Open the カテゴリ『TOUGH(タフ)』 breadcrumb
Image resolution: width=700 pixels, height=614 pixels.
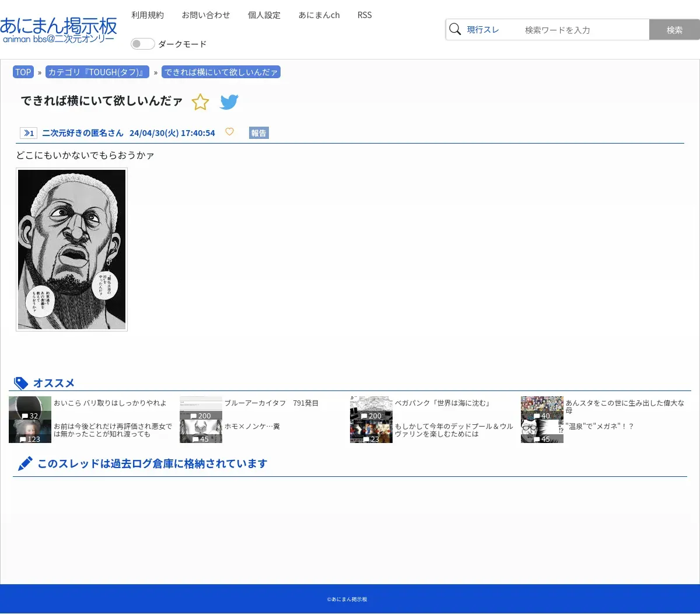pyautogui.click(x=97, y=72)
